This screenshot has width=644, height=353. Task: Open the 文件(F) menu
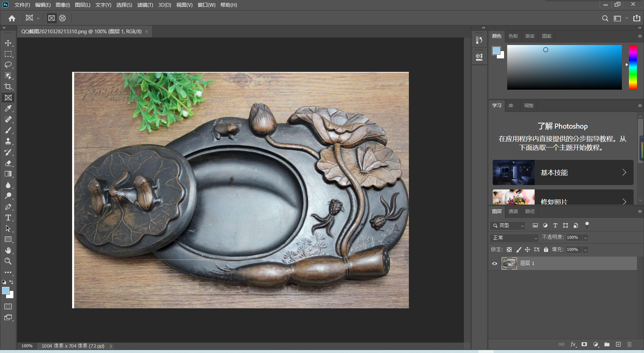[22, 5]
